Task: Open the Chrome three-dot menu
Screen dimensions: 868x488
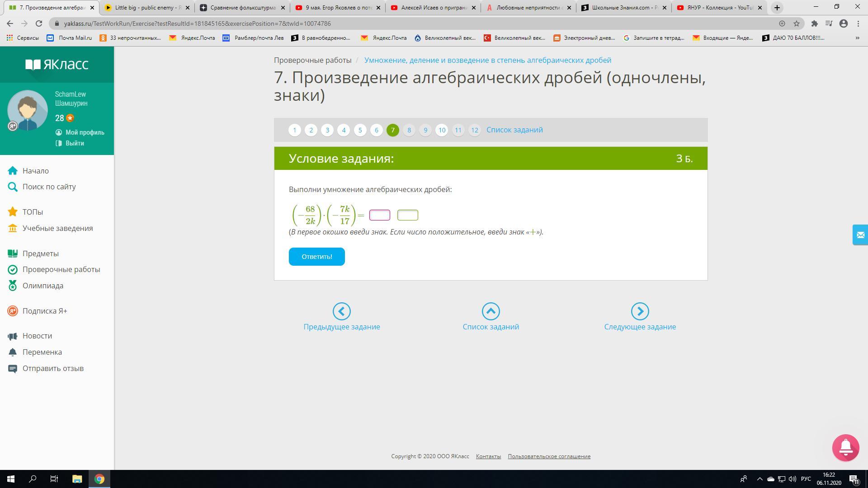Action: (858, 23)
